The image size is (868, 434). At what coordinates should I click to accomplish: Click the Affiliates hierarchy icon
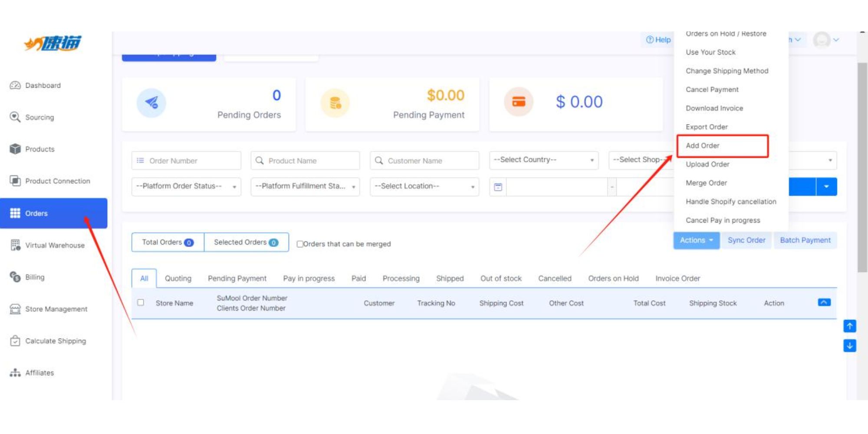tap(15, 373)
